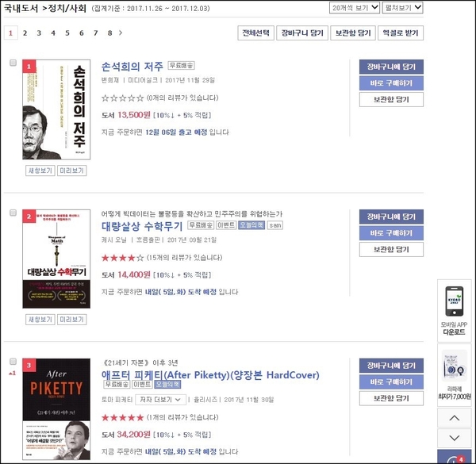Screen dimensions: 476x464
Task: Click the scroll-down arrow button
Action: coord(454,438)
